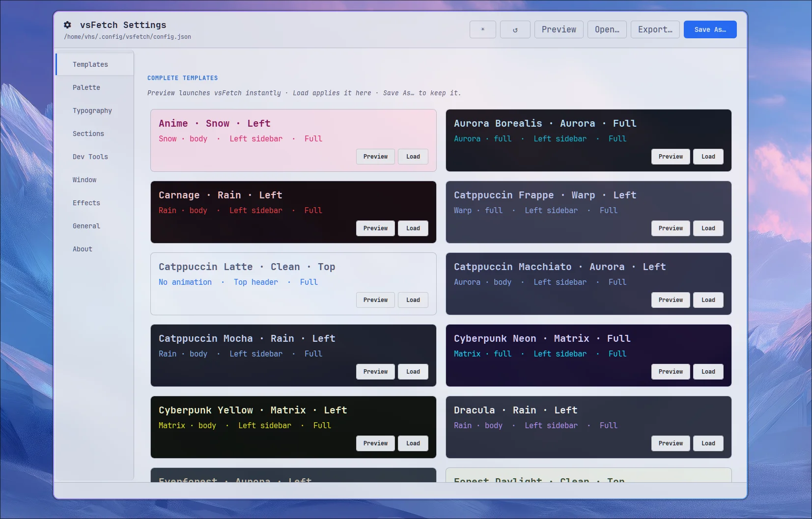This screenshot has width=812, height=519.
Task: Load the Carnage Rain Left template
Action: tap(413, 228)
